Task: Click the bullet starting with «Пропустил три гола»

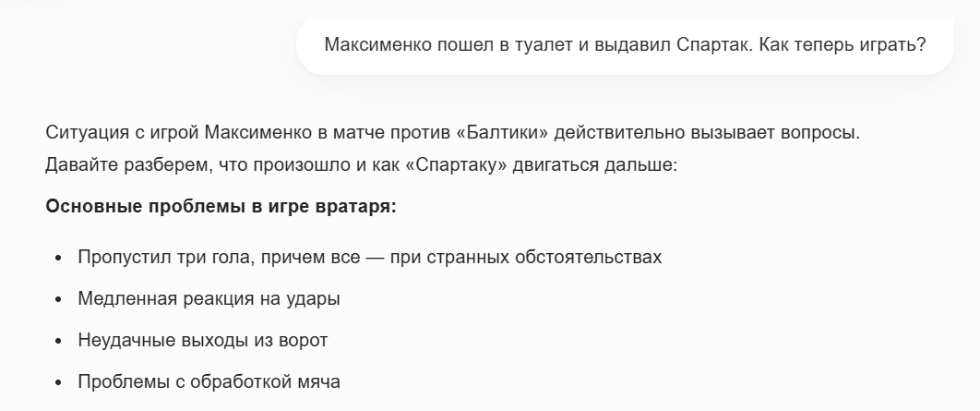Action: pos(369,257)
